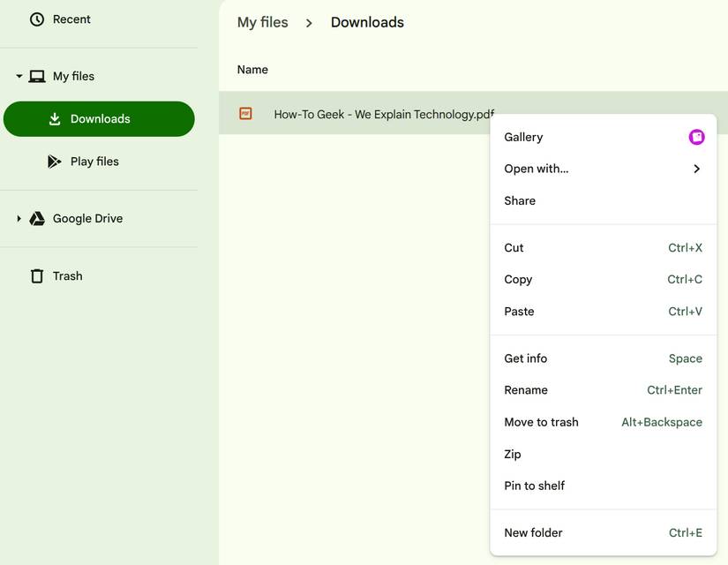The width and height of the screenshot is (728, 565).
Task: Click the My files laptop icon
Action: coord(37,76)
